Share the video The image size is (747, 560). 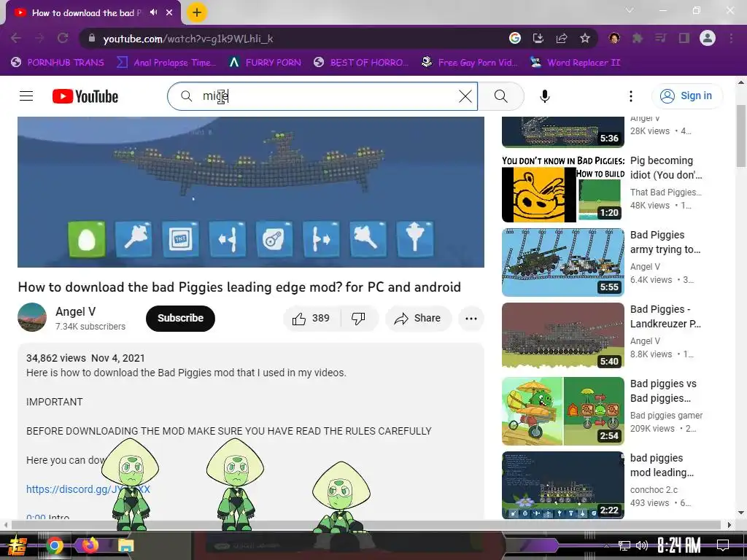coord(418,318)
